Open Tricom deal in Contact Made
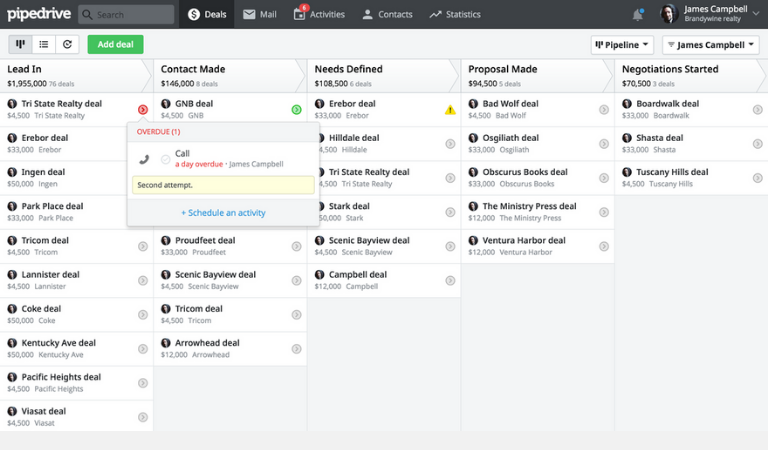 coord(230,315)
